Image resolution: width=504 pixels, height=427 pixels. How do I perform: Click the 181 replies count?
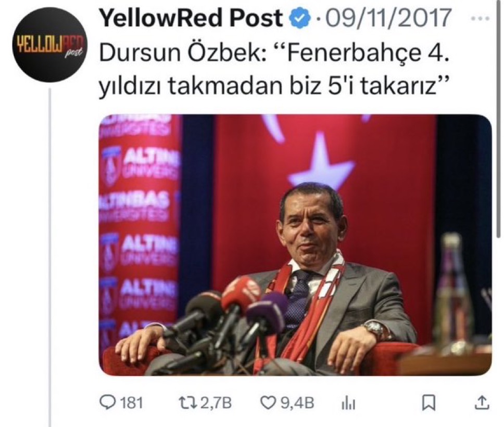click(131, 403)
